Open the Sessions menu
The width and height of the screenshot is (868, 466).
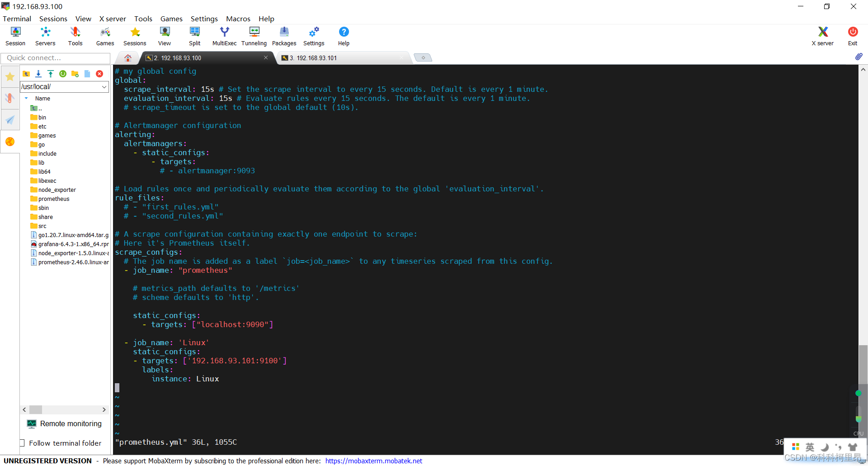pos(53,19)
